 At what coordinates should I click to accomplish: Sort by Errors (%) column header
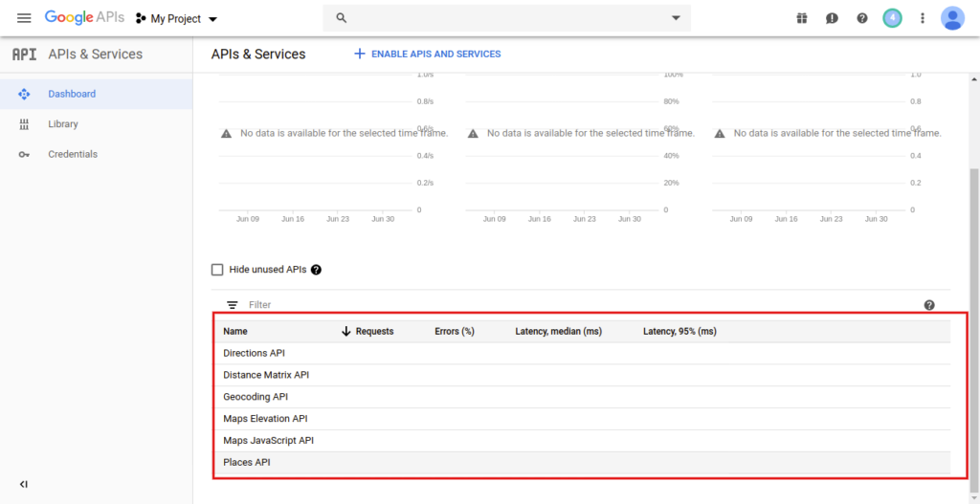[455, 332]
